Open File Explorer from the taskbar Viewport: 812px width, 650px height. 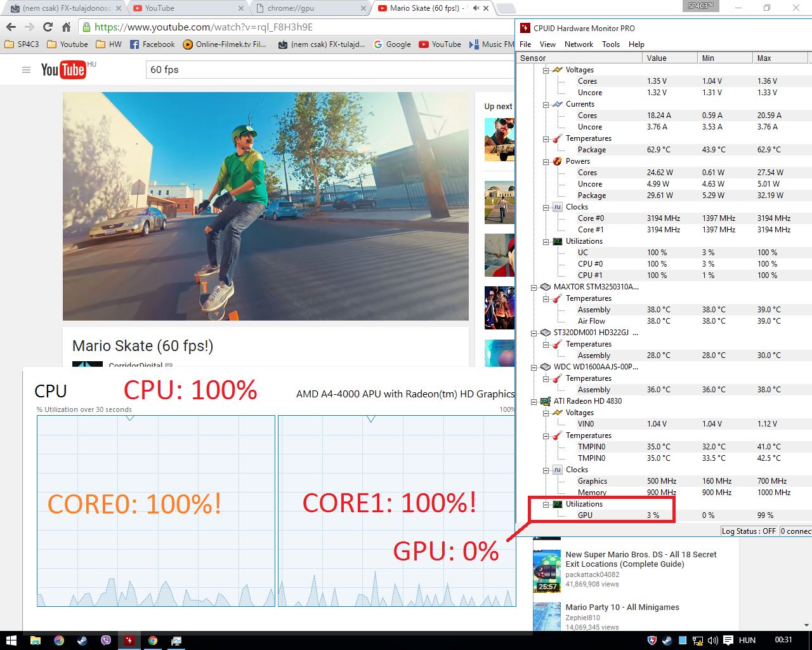tap(36, 640)
